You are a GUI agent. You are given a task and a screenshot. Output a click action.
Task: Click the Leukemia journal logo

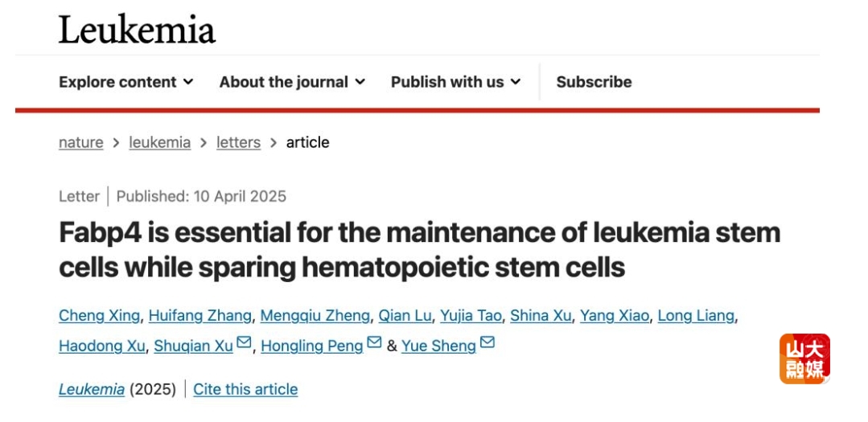pyautogui.click(x=137, y=30)
